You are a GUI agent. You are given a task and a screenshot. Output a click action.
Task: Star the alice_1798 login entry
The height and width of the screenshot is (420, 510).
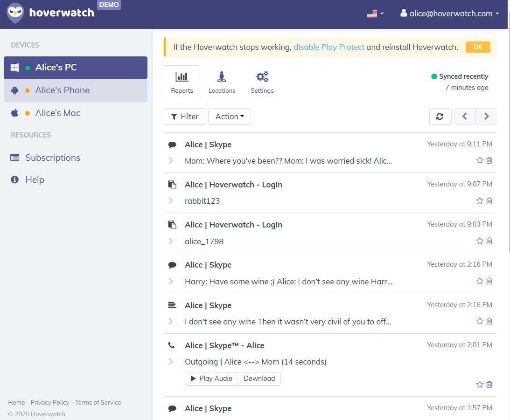[480, 241]
